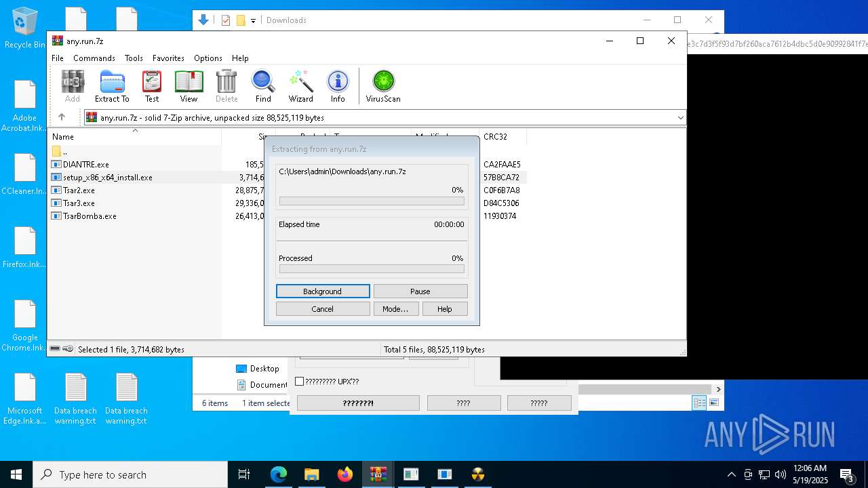Image resolution: width=868 pixels, height=488 pixels.
Task: Open Windows Start menu
Action: click(16, 474)
